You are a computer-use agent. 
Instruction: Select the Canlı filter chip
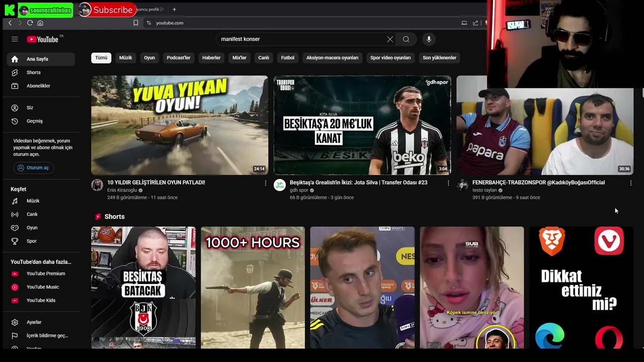coord(264,58)
